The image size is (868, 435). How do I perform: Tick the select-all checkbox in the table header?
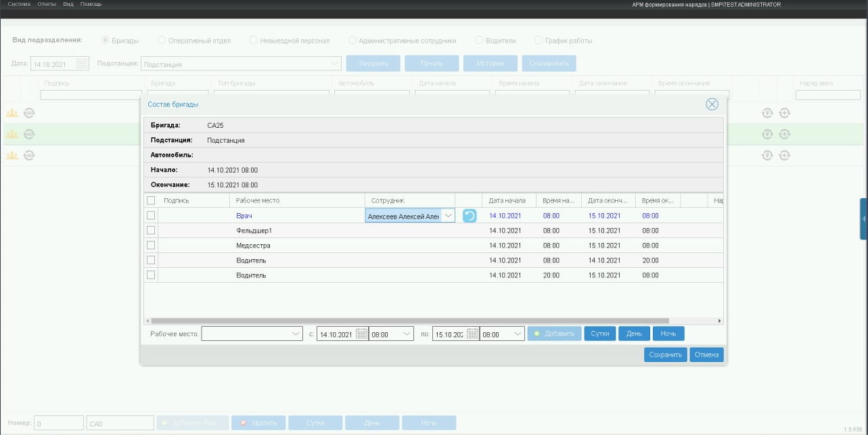coord(151,200)
